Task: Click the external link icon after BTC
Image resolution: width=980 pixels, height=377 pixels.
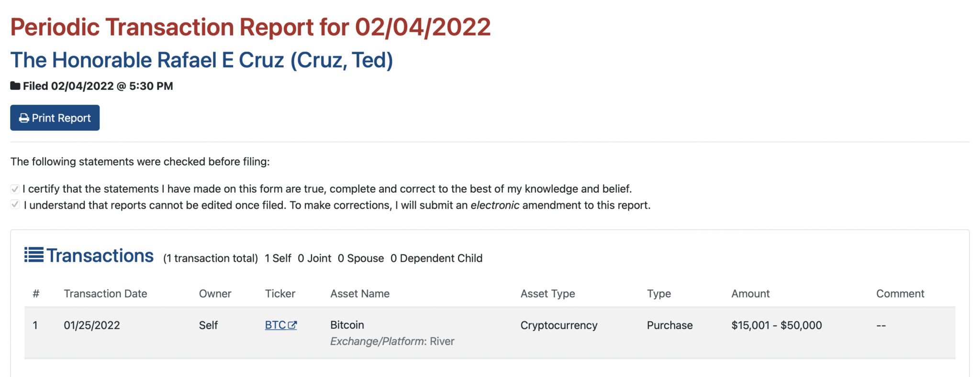Action: (292, 325)
